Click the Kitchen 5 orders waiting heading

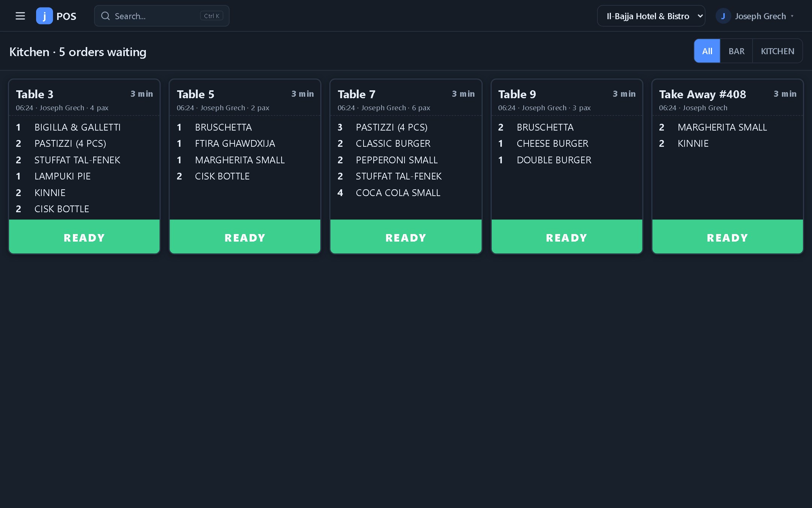click(78, 52)
